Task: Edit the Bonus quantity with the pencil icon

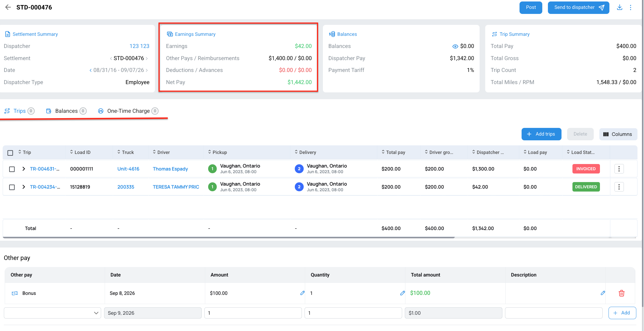Action: [x=402, y=293]
